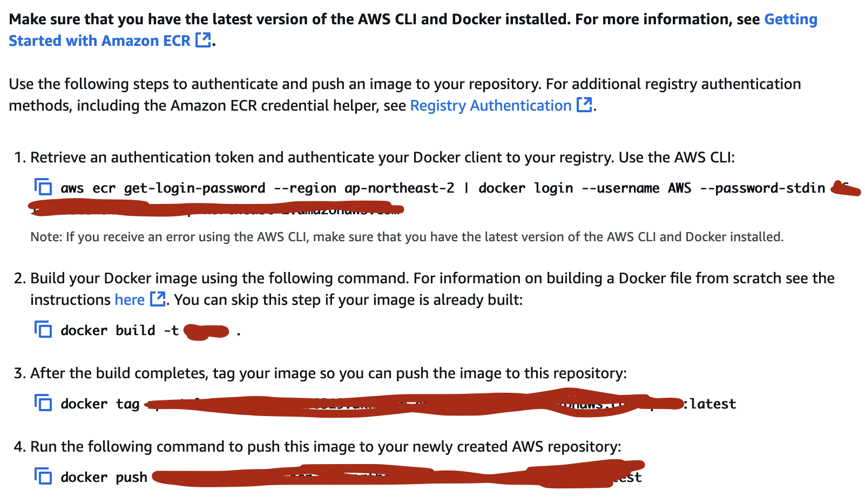Click external-link icon after Amazon ECR link
865x504 pixels.
tap(203, 40)
